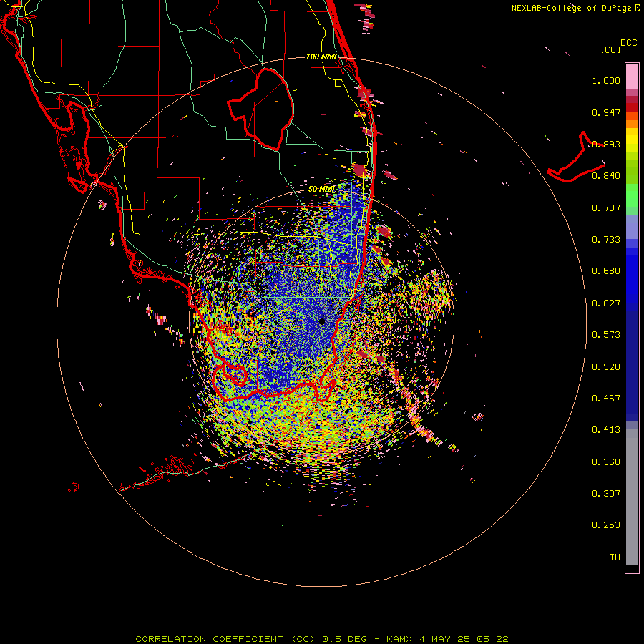Click the TH threshold label on the legend
The image size is (644, 644).
[615, 557]
